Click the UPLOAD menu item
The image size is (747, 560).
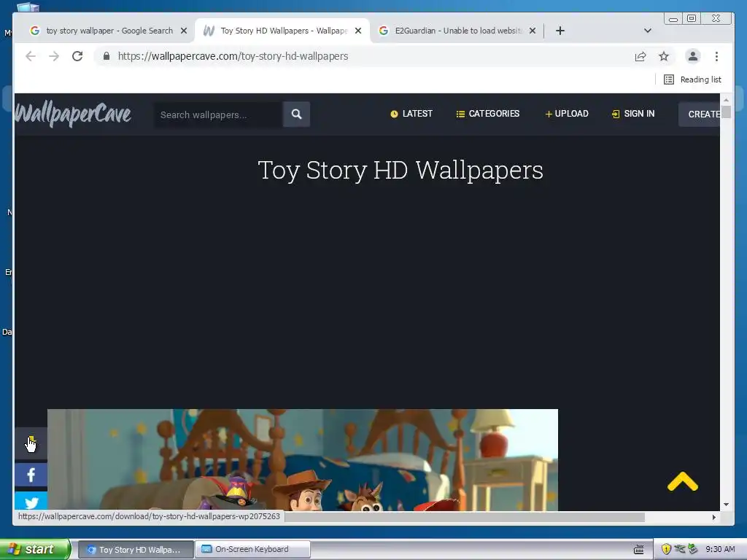coord(567,114)
